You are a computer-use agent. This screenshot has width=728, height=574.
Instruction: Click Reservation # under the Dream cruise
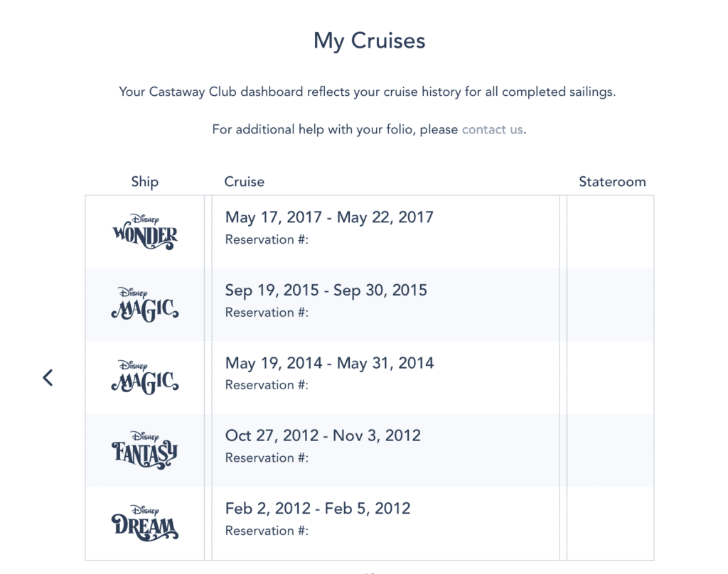pyautogui.click(x=267, y=531)
